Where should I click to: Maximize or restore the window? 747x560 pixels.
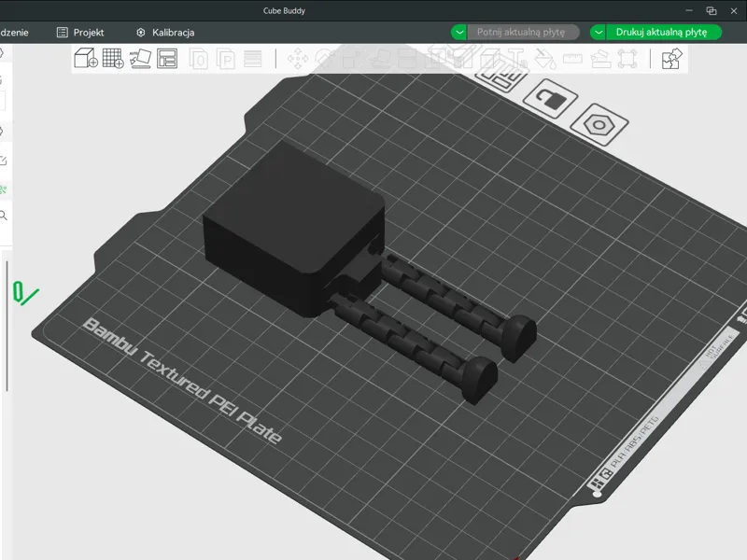pyautogui.click(x=712, y=10)
